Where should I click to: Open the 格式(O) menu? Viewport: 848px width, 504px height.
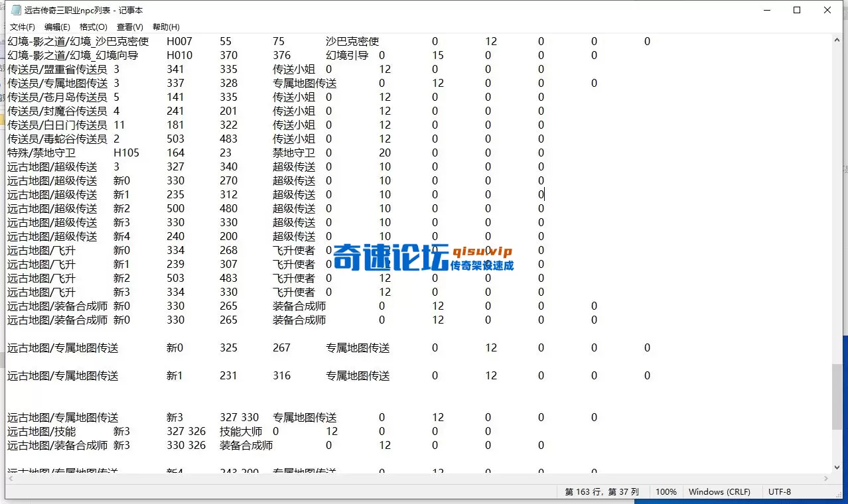click(x=93, y=27)
